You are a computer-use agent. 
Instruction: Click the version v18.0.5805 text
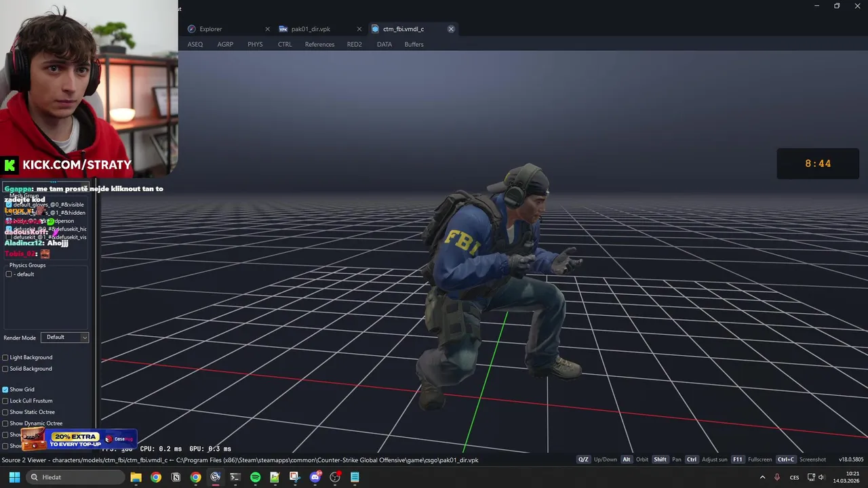point(851,460)
